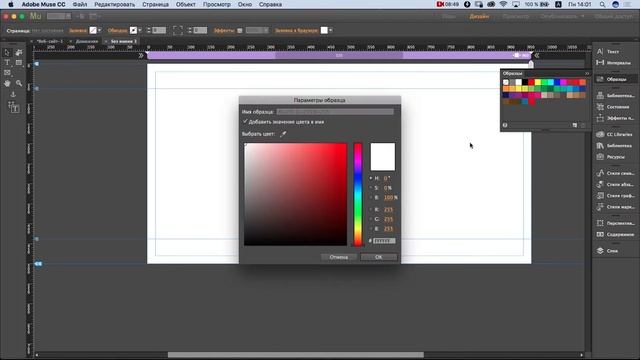Open the Редактировать menu
Viewport: 640px width, 360px height.
[115, 4]
